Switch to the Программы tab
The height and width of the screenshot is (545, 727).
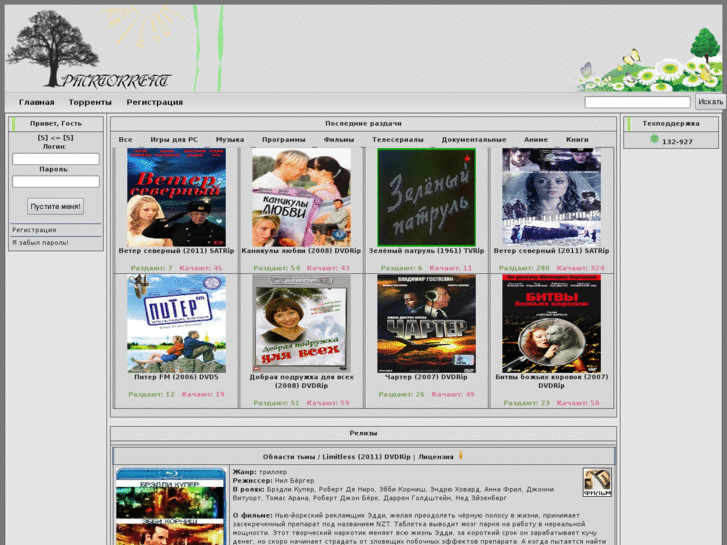click(283, 140)
